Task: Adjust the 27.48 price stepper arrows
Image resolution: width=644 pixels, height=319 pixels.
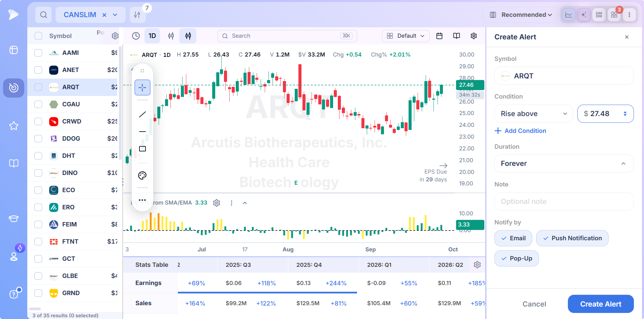Action: pos(625,114)
